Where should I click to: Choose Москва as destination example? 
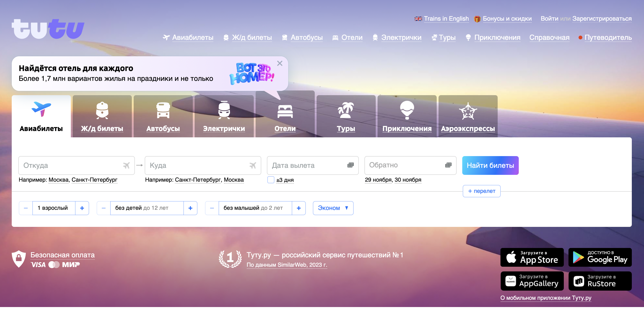(x=234, y=180)
